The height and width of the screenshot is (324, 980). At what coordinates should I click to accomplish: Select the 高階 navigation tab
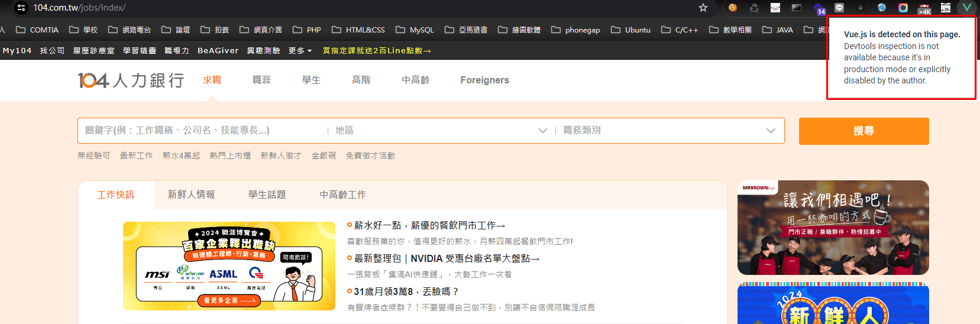point(361,80)
